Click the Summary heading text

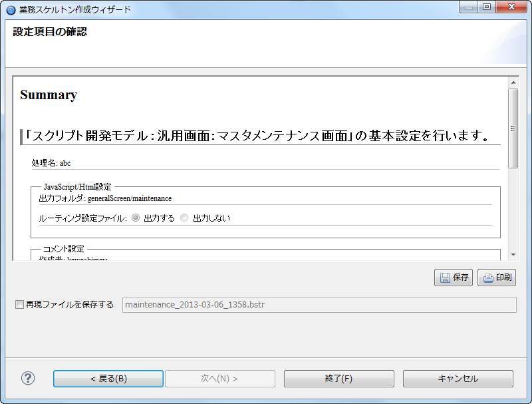[49, 95]
